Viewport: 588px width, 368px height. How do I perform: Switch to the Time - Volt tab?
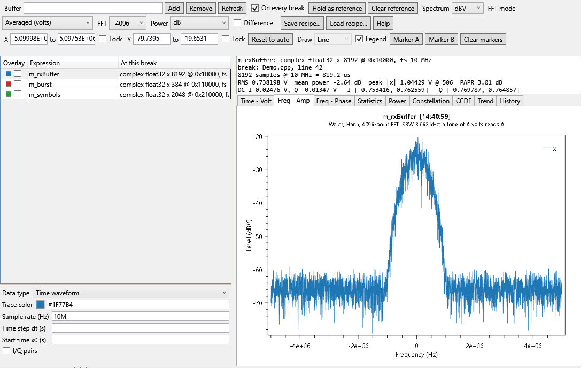pos(256,101)
